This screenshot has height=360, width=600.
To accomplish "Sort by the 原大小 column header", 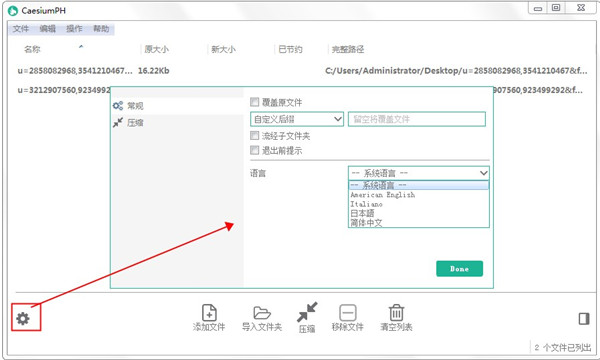I will click(157, 49).
